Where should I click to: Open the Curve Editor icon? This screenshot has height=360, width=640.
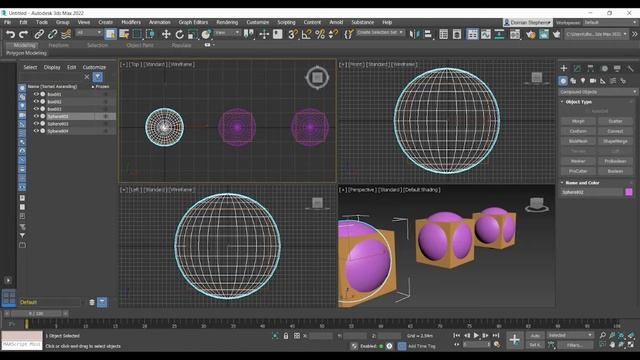point(486,34)
